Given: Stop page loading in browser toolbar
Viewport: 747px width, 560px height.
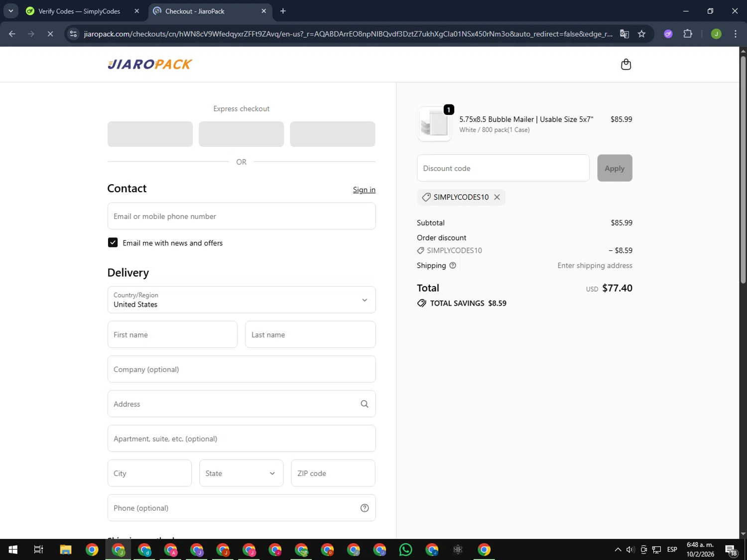Looking at the screenshot, I should [x=50, y=34].
